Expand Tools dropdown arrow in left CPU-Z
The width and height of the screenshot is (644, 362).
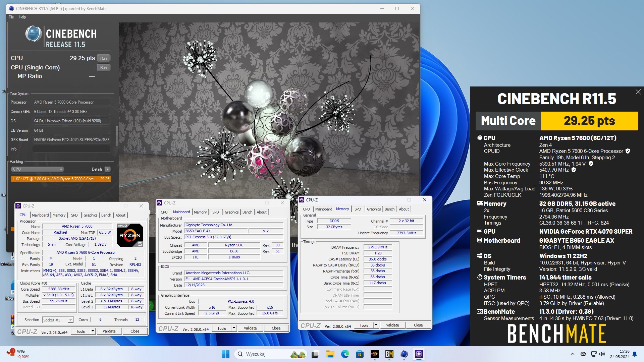coord(93,331)
